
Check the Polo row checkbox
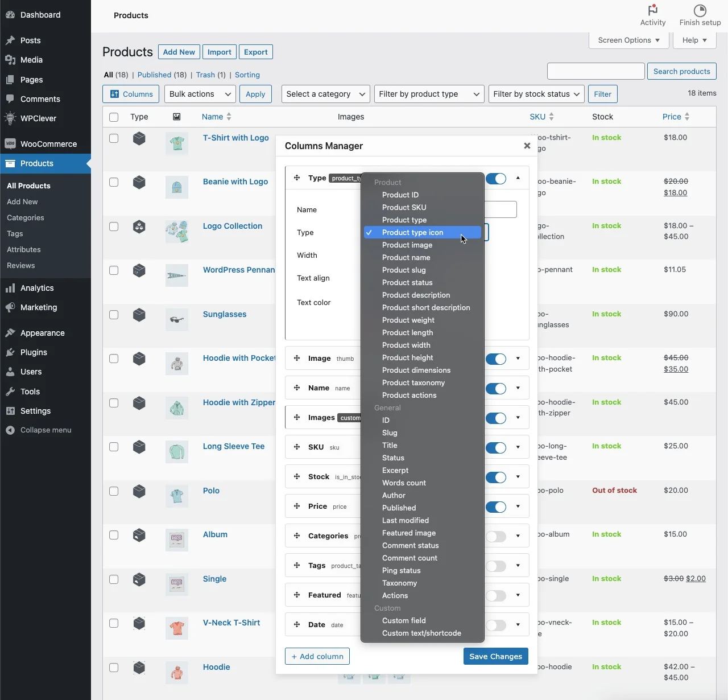[x=114, y=491]
